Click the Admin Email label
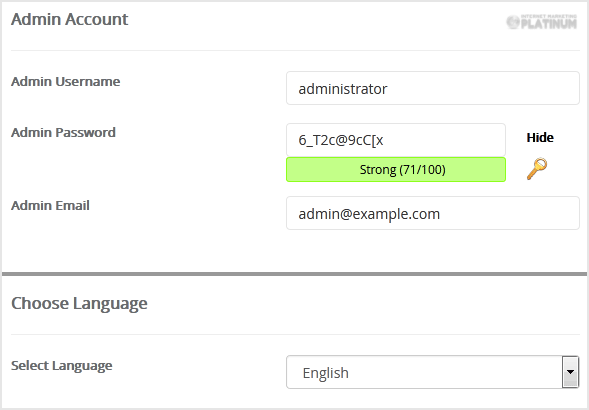 tap(50, 206)
